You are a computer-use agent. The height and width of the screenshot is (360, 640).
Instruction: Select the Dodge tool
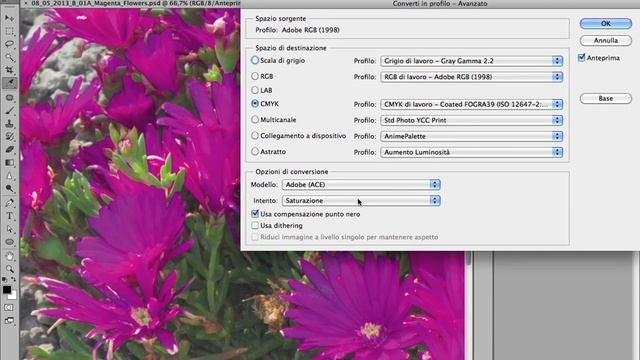[x=9, y=188]
